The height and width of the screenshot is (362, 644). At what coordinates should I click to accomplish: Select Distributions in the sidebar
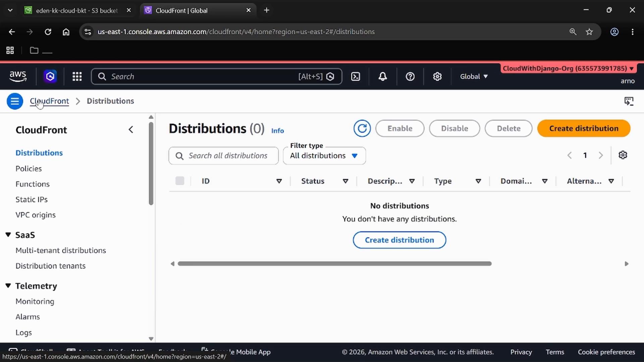pyautogui.click(x=39, y=153)
